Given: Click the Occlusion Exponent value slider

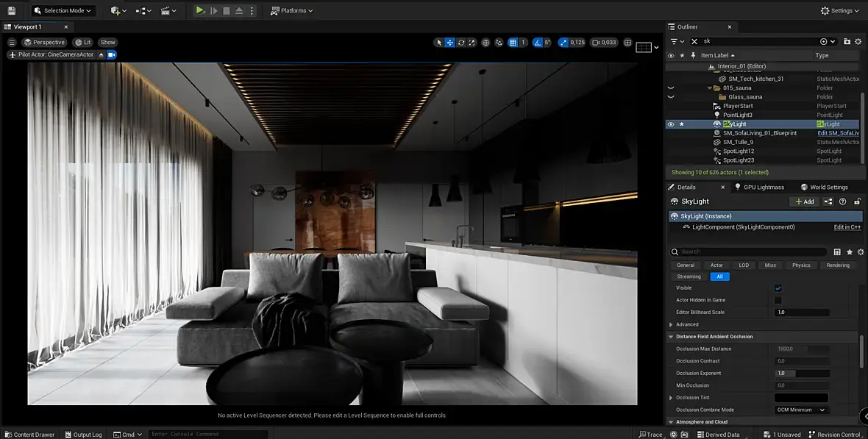Looking at the screenshot, I should click(x=802, y=373).
